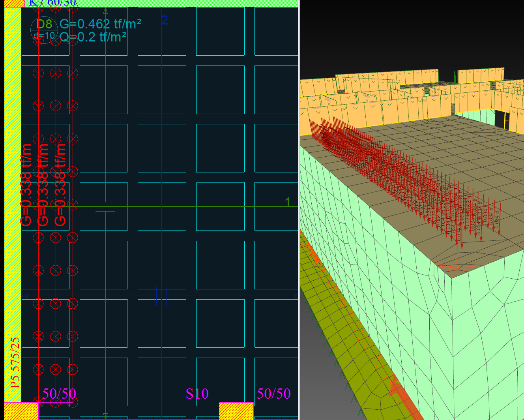Click the green axis label 1
This screenshot has height=420, width=524.
point(288,202)
